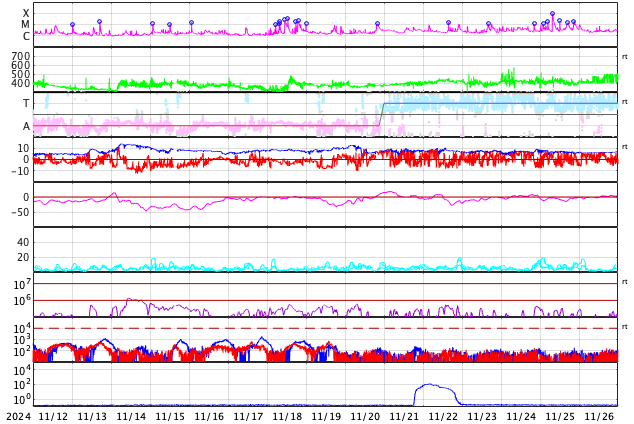
Task: Pick the 20 axis label
Action: (x=23, y=257)
